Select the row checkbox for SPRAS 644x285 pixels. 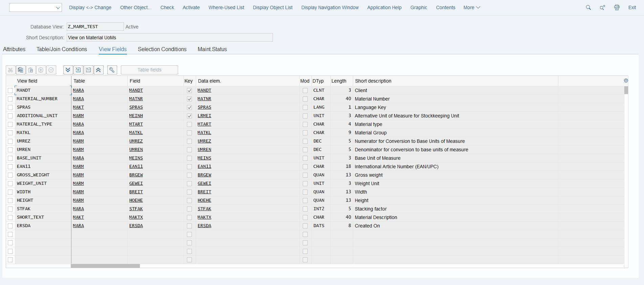10,107
